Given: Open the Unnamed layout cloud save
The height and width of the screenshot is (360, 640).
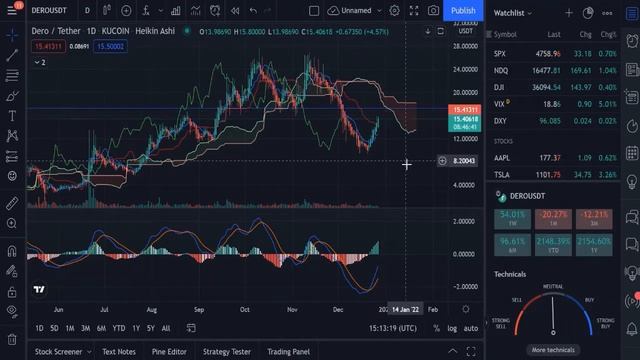Looking at the screenshot, I should click(x=350, y=11).
